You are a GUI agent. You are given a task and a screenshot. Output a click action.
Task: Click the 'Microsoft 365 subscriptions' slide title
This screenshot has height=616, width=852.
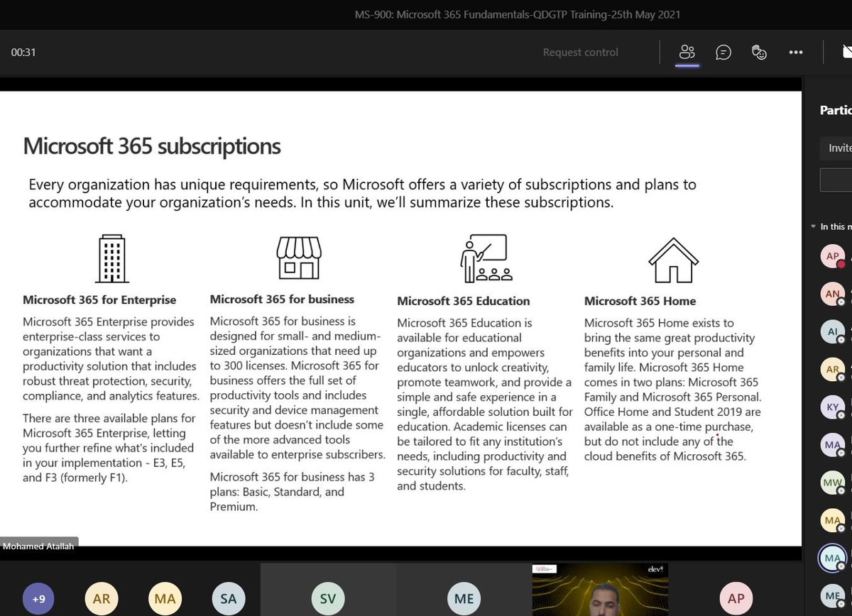pos(152,146)
